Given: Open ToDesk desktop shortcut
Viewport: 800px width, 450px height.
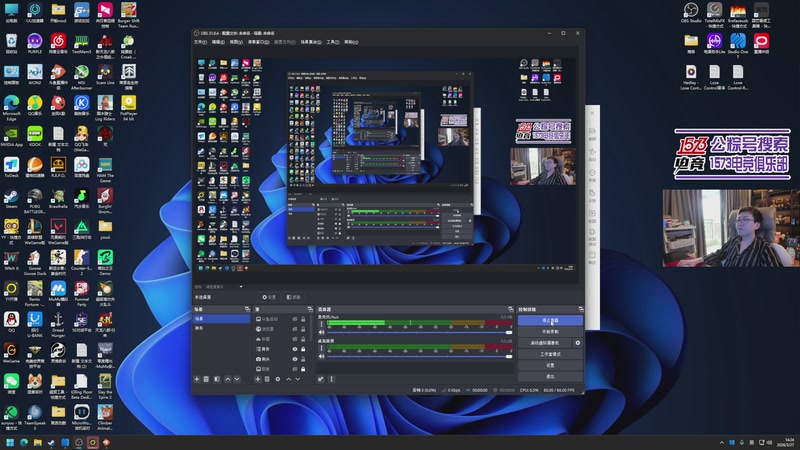Looking at the screenshot, I should point(11,167).
